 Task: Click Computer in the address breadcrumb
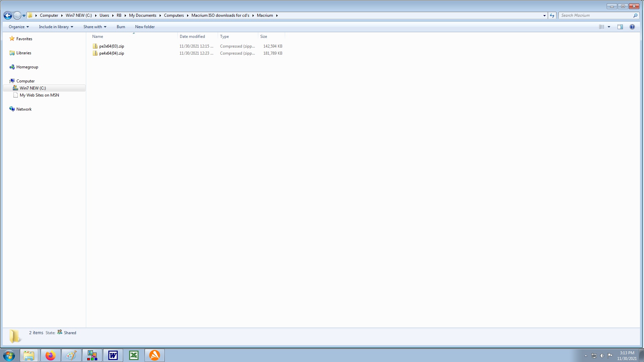pos(49,15)
